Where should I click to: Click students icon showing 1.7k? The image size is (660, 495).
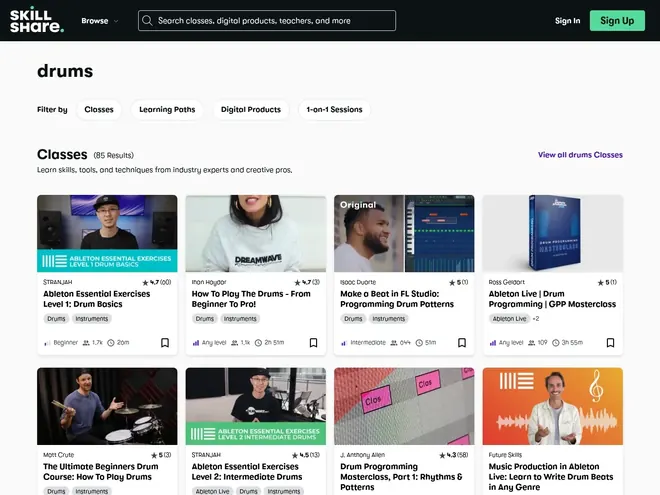click(86, 343)
